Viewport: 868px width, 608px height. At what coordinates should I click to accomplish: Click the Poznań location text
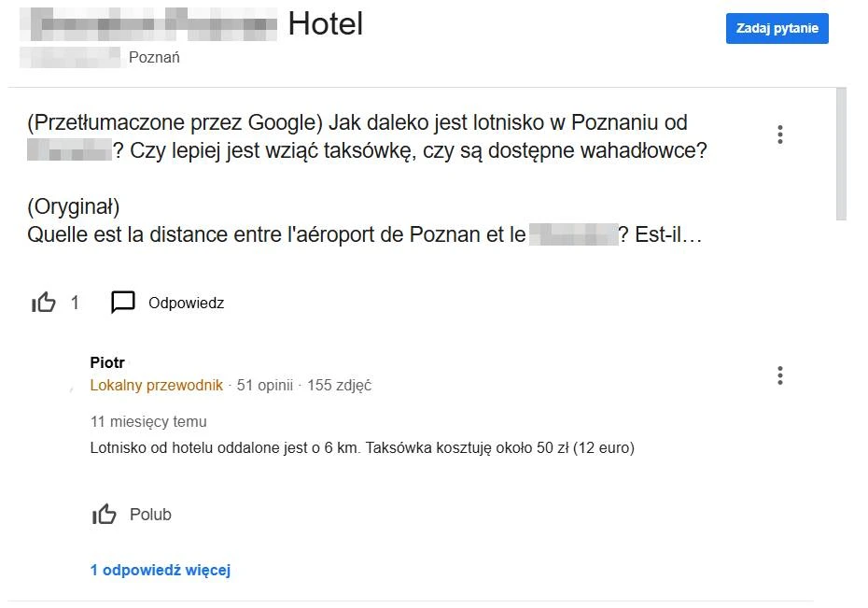coord(154,58)
